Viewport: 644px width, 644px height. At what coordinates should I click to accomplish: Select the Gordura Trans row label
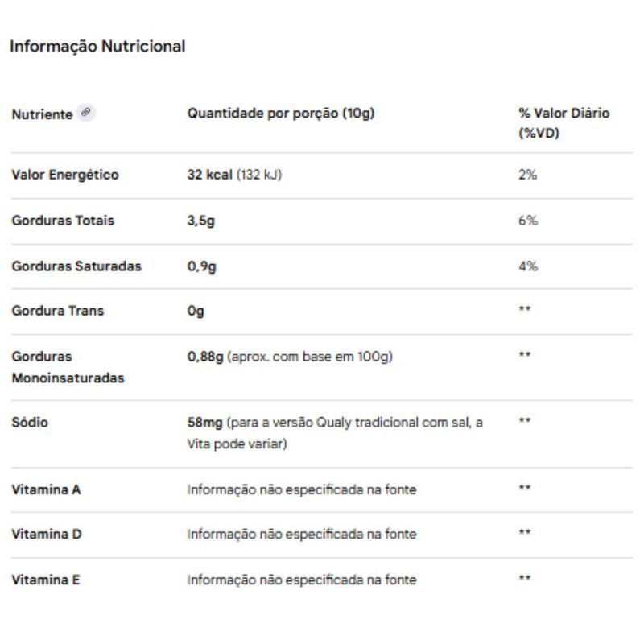58,311
